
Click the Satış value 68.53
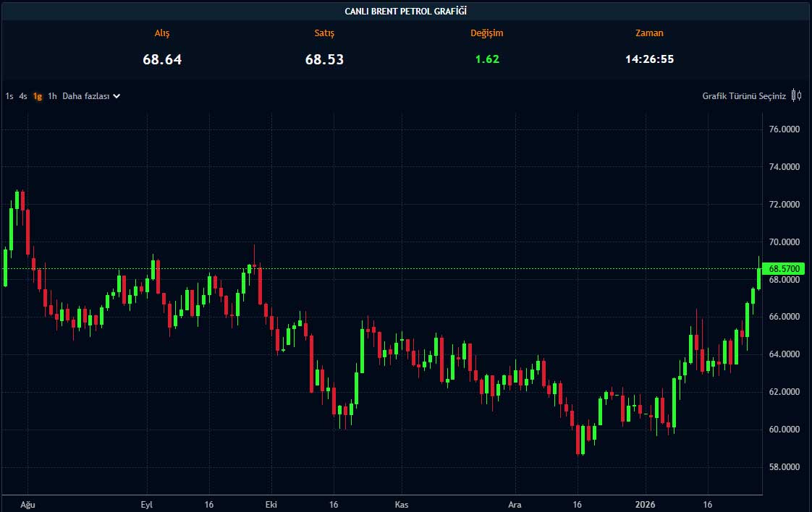point(324,59)
